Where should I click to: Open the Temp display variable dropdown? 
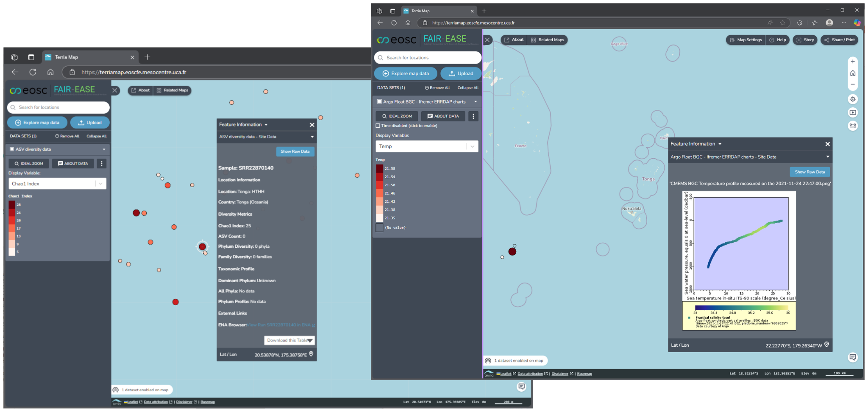pyautogui.click(x=472, y=146)
